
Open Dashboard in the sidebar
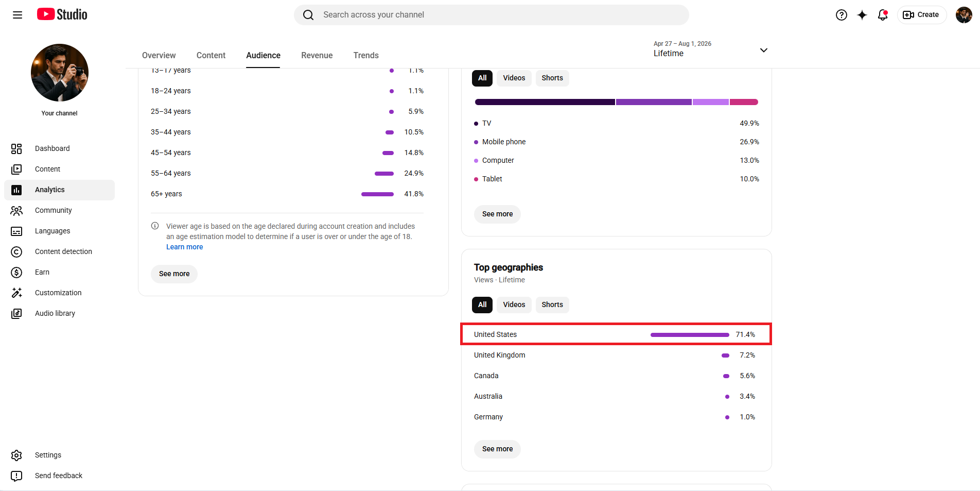tap(59, 149)
